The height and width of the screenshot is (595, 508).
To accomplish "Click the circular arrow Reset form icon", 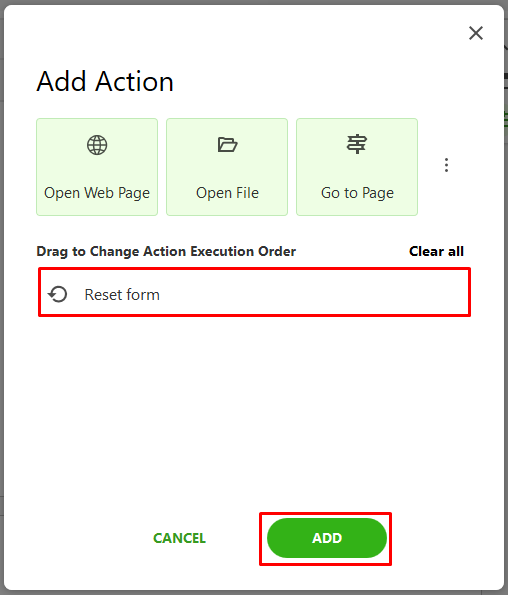I will [58, 294].
